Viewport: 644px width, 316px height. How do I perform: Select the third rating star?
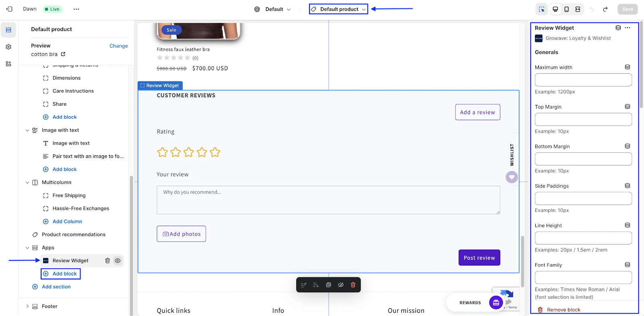[188, 152]
